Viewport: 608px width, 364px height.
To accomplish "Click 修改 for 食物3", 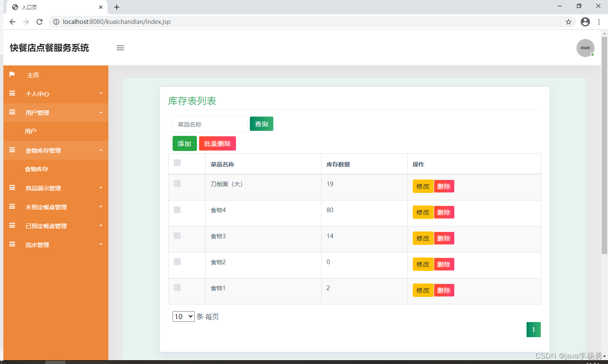I will pyautogui.click(x=423, y=238).
